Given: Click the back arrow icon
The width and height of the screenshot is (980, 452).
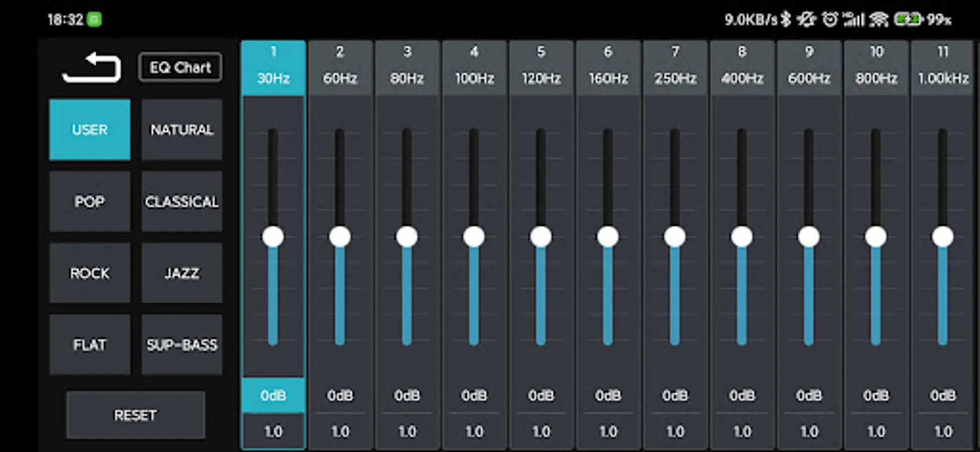Looking at the screenshot, I should tap(91, 68).
